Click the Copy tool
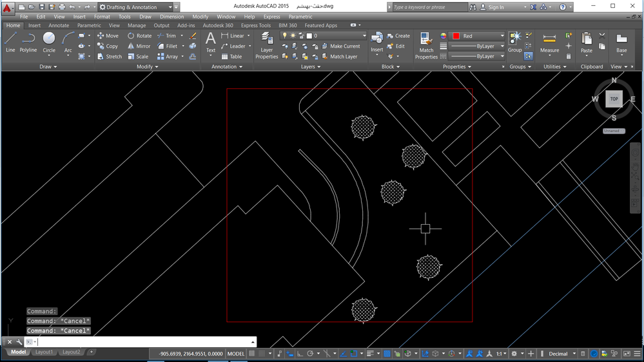Screen dimensions: 644x362 point(108,46)
